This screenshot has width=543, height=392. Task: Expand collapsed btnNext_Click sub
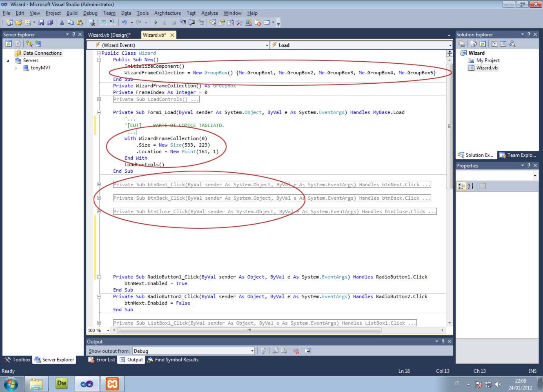(x=99, y=185)
